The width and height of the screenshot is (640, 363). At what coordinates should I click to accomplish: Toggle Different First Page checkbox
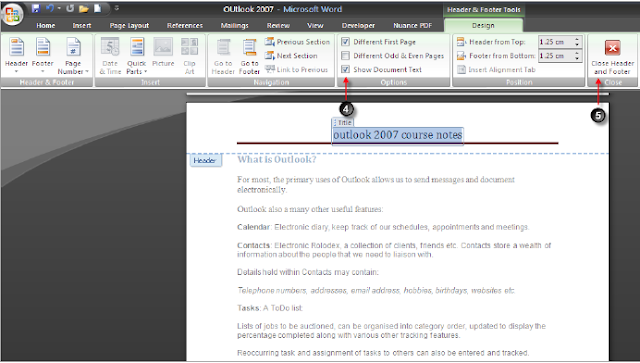(345, 42)
